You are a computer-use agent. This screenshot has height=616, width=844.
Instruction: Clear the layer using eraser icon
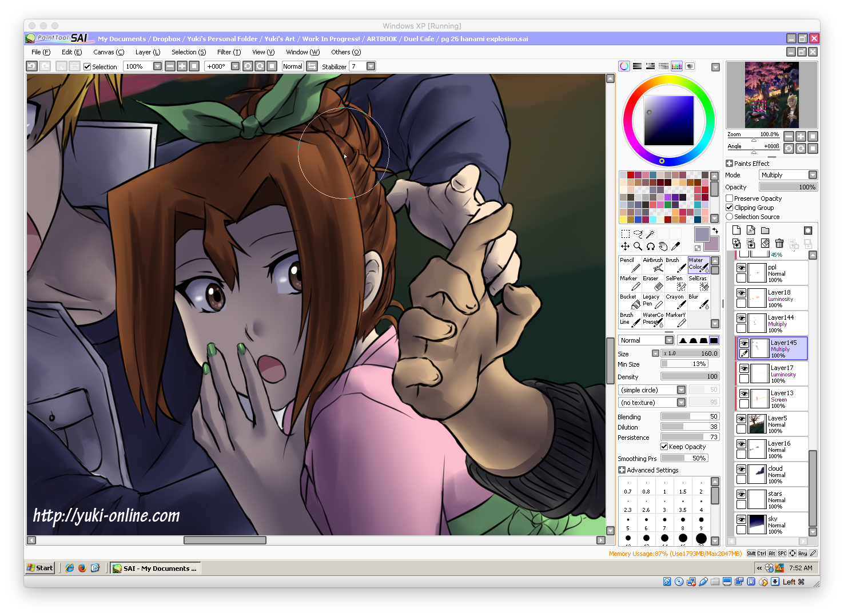[x=765, y=244]
